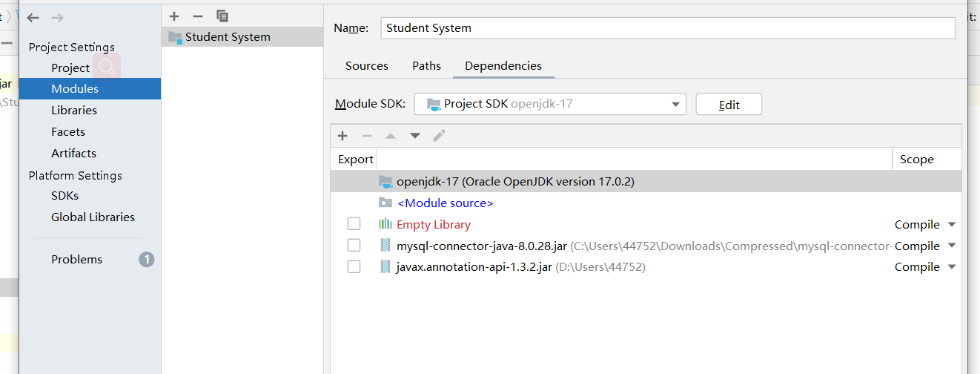The width and height of the screenshot is (980, 374).
Task: Open the Project settings section
Action: click(x=70, y=68)
